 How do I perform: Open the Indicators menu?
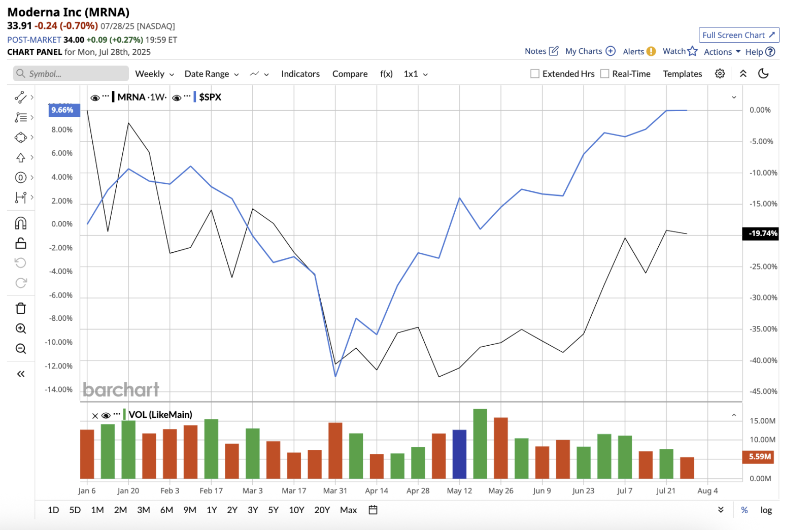(300, 74)
